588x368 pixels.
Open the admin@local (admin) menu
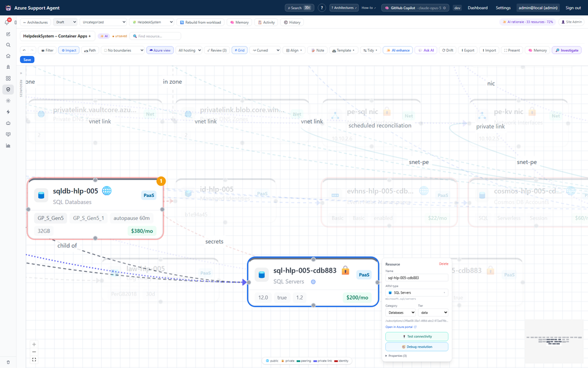click(x=538, y=8)
